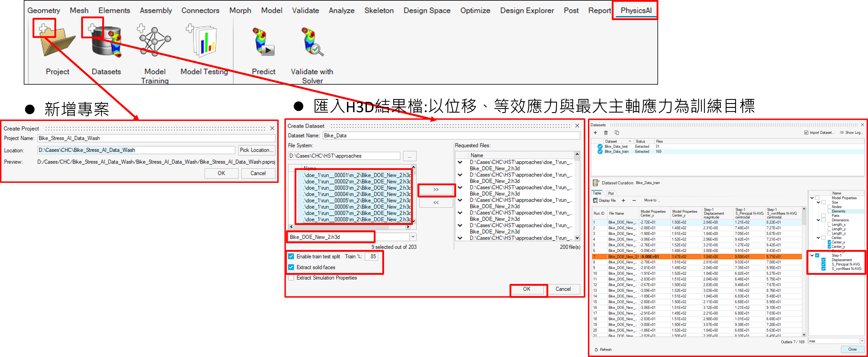Toggle Enable train test split checkbox

(291, 257)
